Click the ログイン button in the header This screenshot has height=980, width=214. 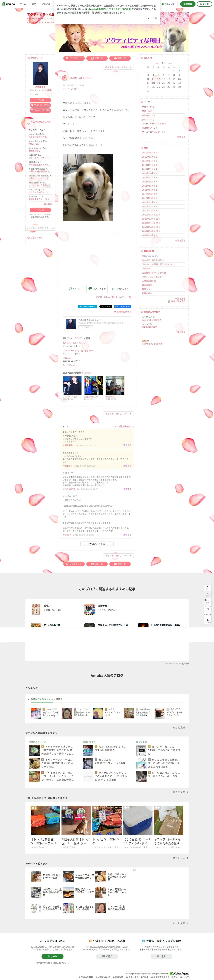click(204, 4)
